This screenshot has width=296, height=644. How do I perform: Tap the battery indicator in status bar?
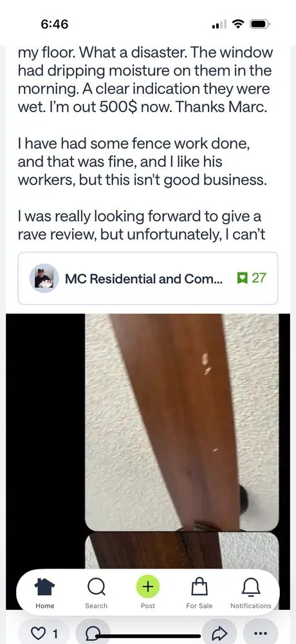point(259,24)
